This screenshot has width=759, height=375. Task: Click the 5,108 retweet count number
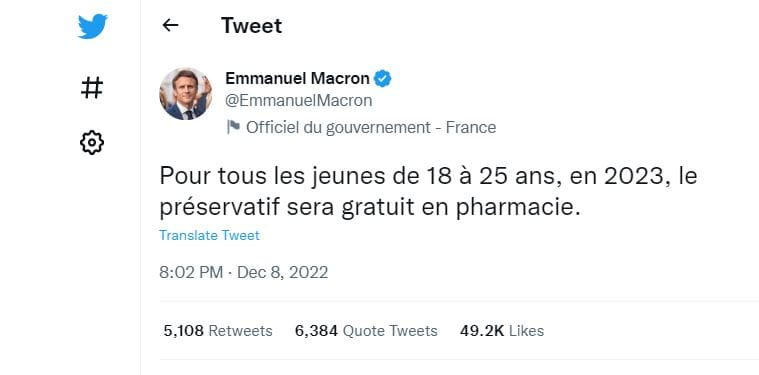pyautogui.click(x=184, y=331)
